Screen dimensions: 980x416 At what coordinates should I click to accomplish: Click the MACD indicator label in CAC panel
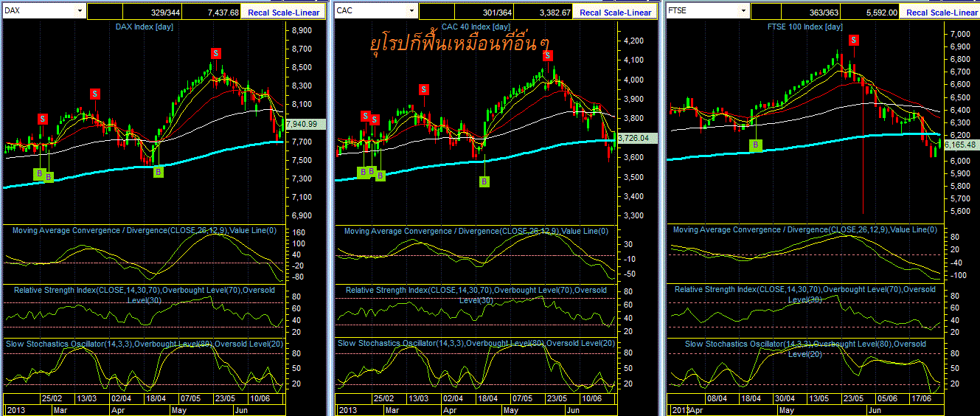point(476,231)
